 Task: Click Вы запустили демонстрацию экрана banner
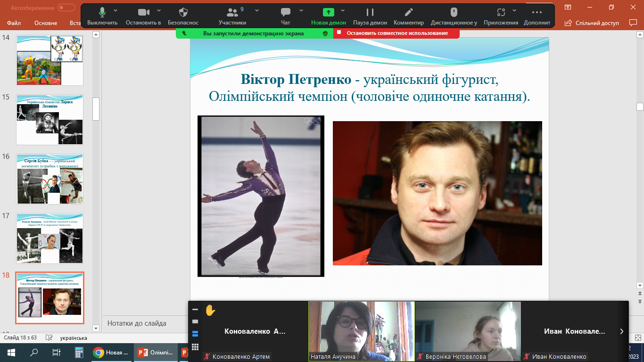[253, 33]
